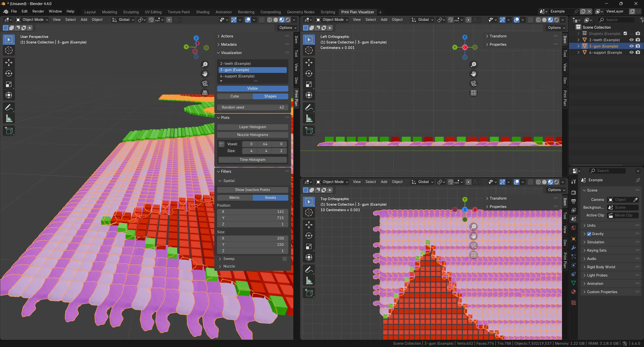Select the Move tool in the left toolbar
Screen dimensions: 644x347
click(x=9, y=62)
